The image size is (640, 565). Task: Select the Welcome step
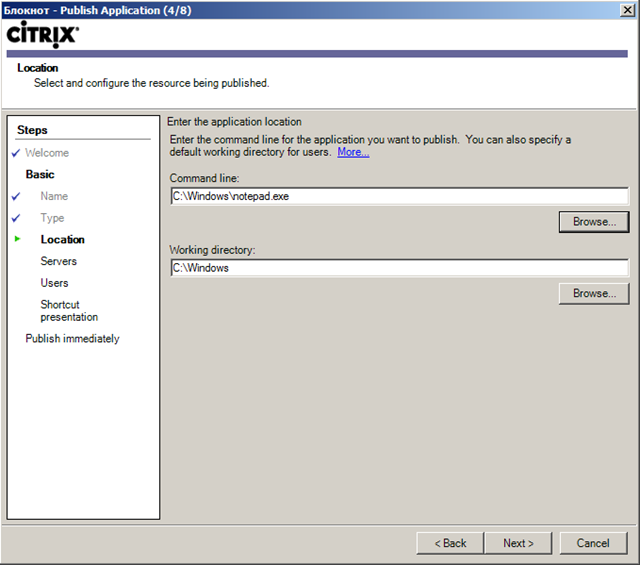(47, 153)
